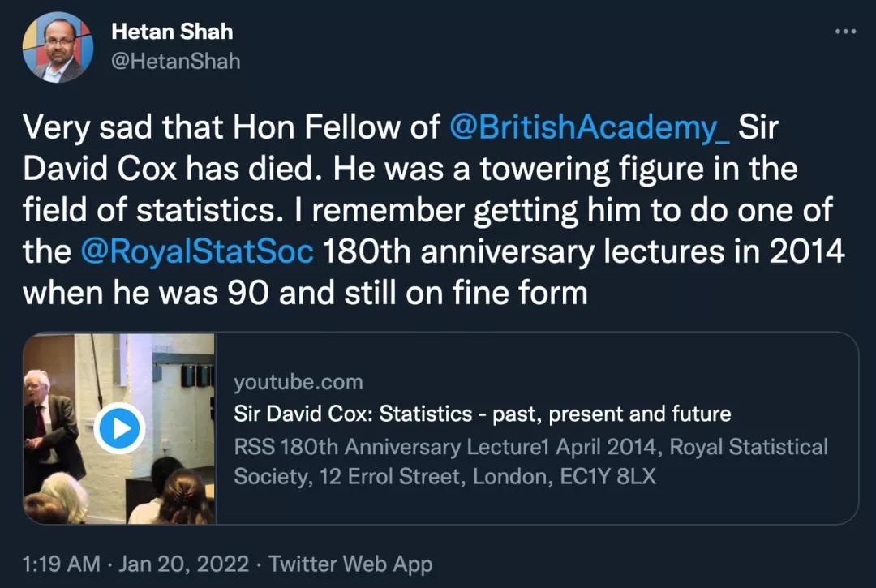Image resolution: width=876 pixels, height=588 pixels.
Task: Open more actions with the three-dots icon
Action: [842, 31]
